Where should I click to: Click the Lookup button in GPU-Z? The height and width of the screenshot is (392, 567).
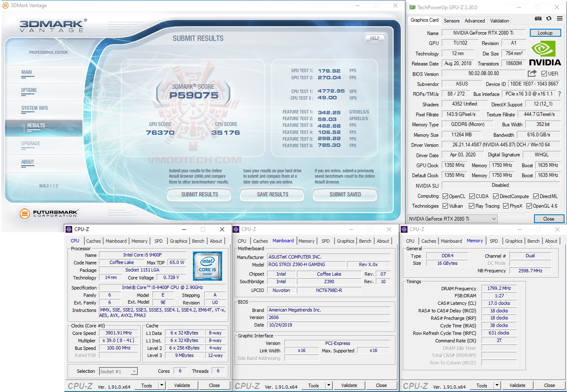pyautogui.click(x=545, y=33)
